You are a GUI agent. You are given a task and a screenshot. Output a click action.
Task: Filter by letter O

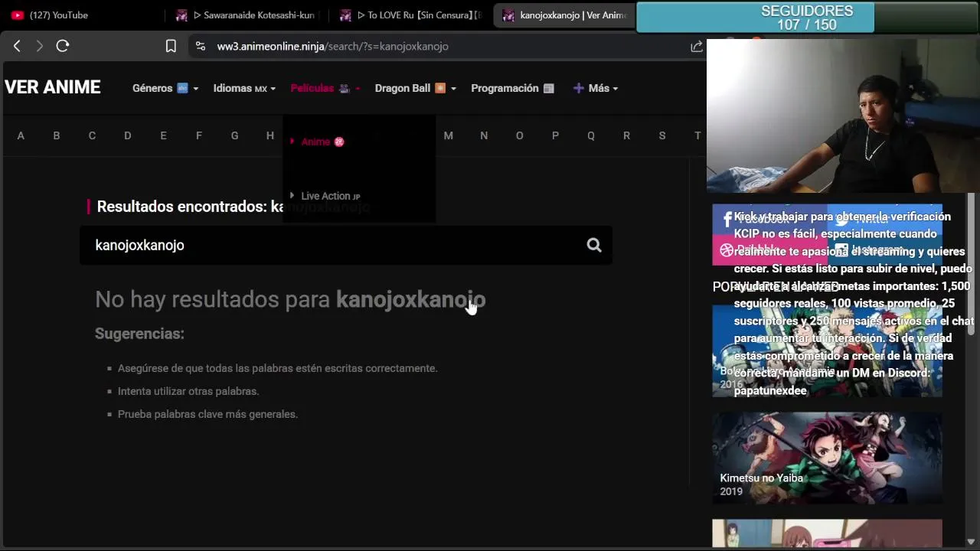point(520,135)
